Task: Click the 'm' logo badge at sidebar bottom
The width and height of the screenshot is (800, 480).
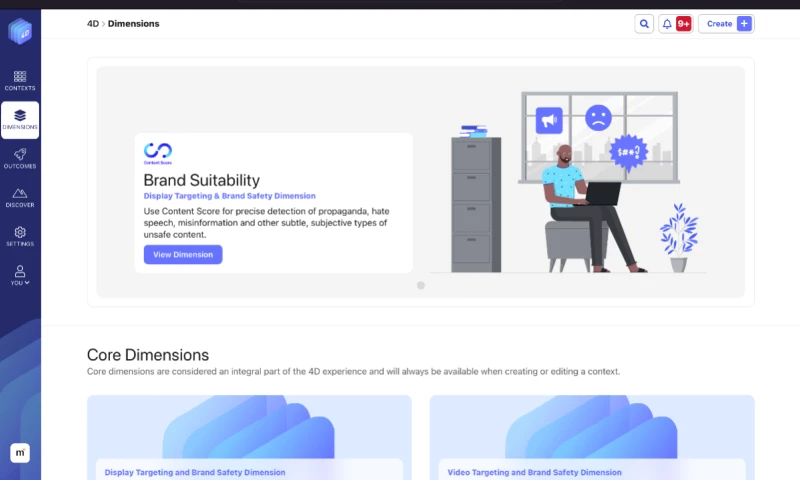Action: pos(20,453)
